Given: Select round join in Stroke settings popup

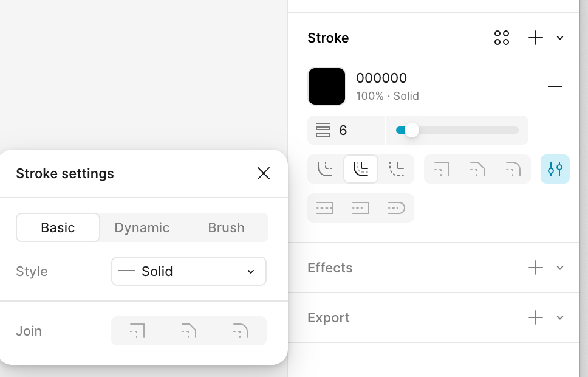Looking at the screenshot, I should point(241,331).
